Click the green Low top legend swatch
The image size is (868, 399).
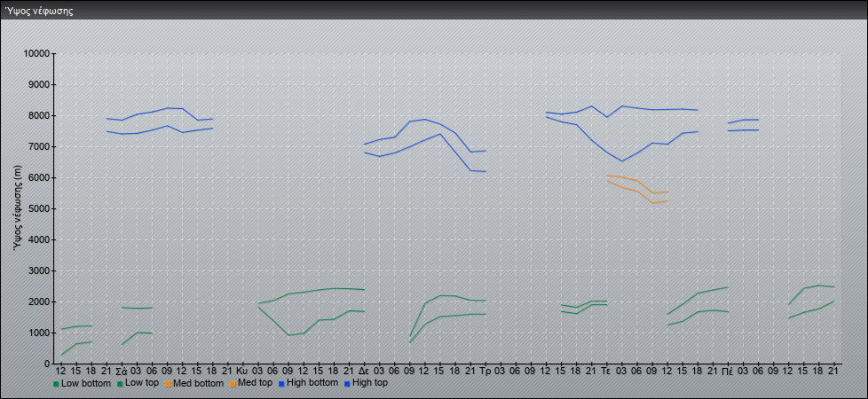tap(120, 384)
